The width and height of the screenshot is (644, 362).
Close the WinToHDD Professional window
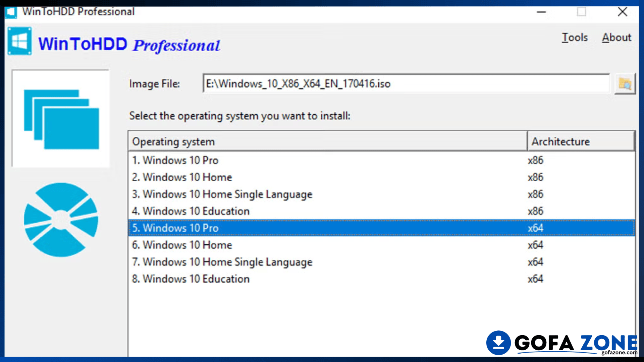(x=623, y=12)
